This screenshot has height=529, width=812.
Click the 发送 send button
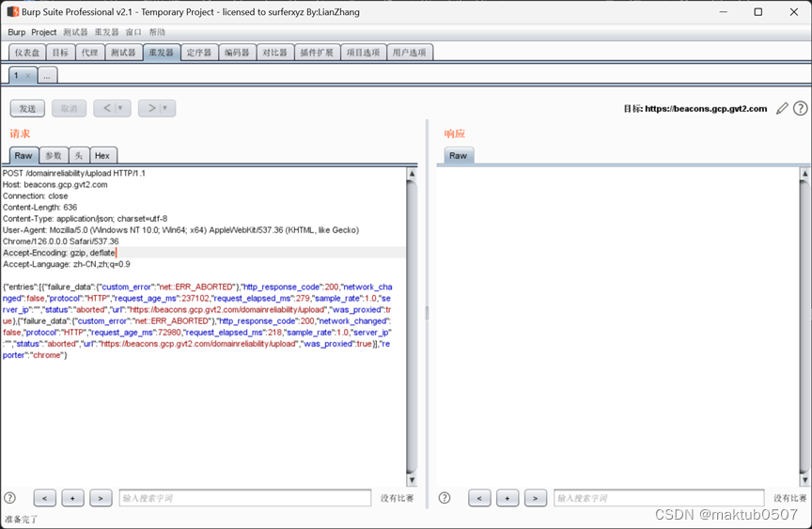27,108
